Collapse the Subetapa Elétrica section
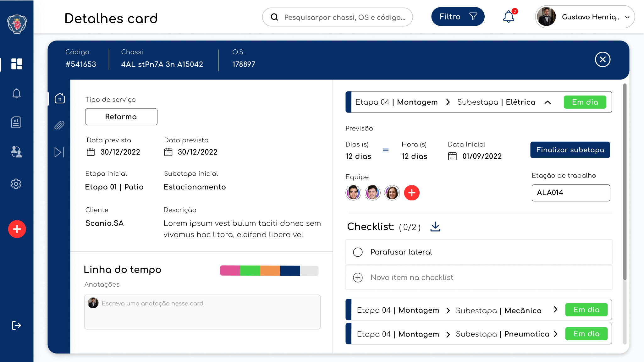Image resolution: width=644 pixels, height=362 pixels. [548, 102]
